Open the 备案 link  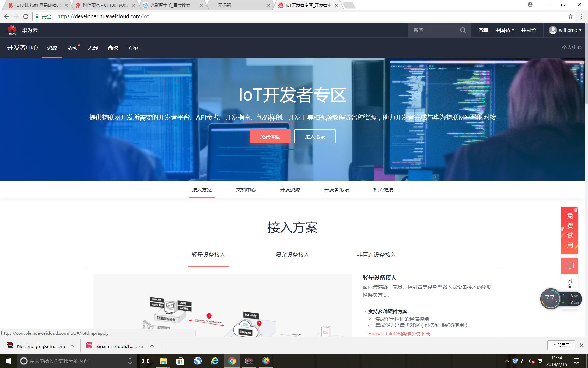[x=483, y=30]
